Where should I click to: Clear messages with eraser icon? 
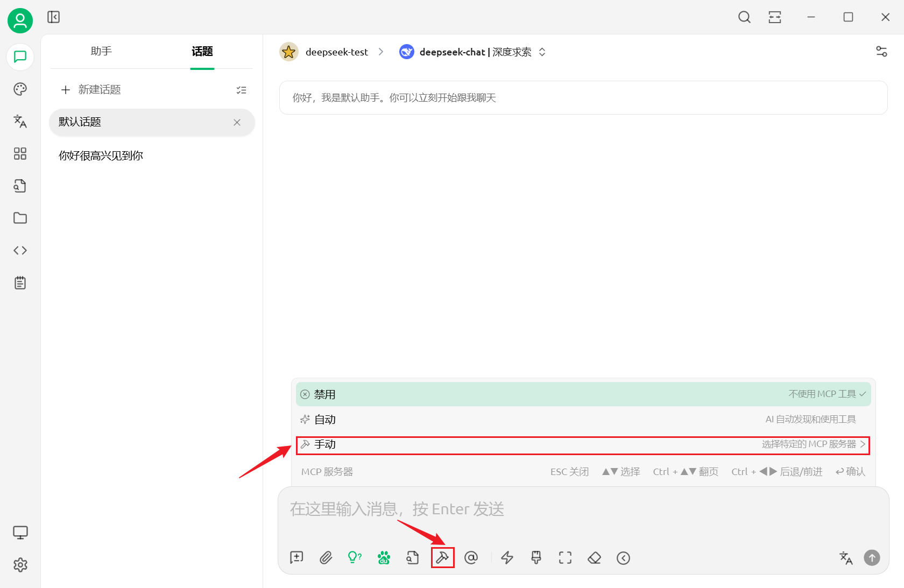[594, 558]
